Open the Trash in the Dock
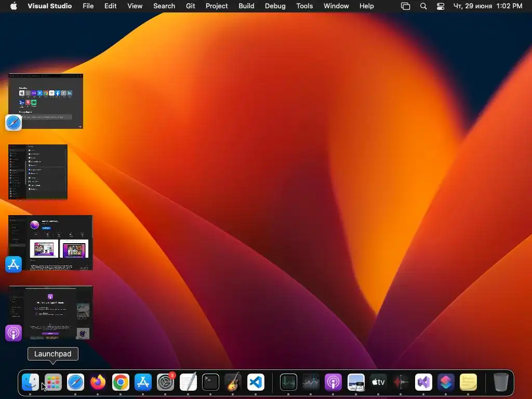The height and width of the screenshot is (399, 532). pyautogui.click(x=501, y=382)
